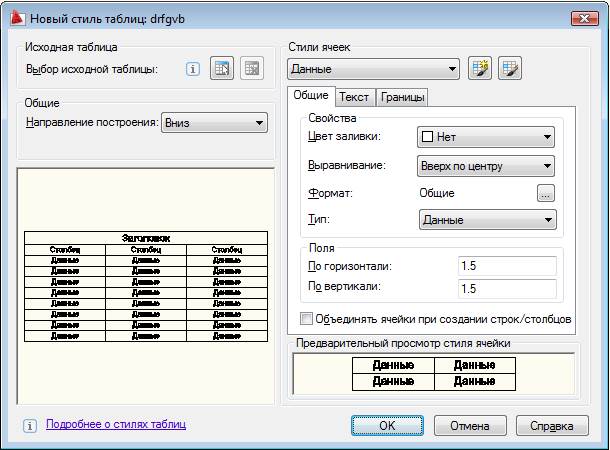This screenshot has width=610, height=450.
Task: Expand the Стили ячеек dropdown showing Данные
Action: pos(373,70)
